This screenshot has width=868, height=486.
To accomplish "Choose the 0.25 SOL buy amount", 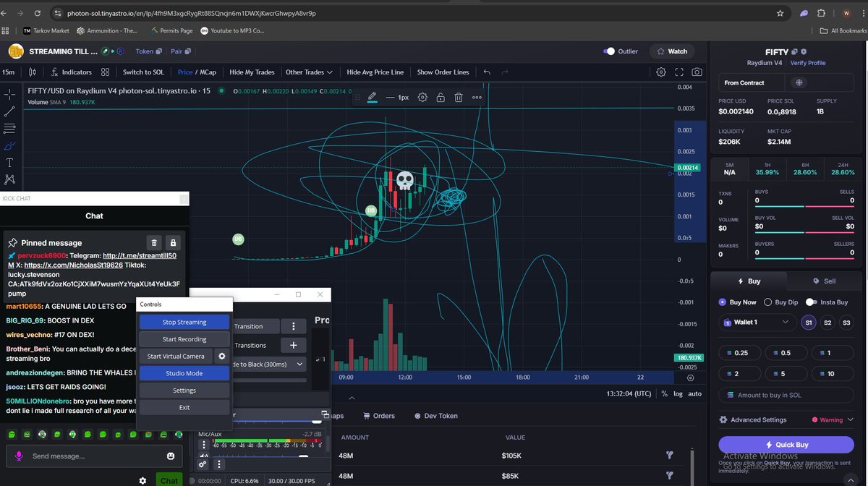I will (741, 353).
